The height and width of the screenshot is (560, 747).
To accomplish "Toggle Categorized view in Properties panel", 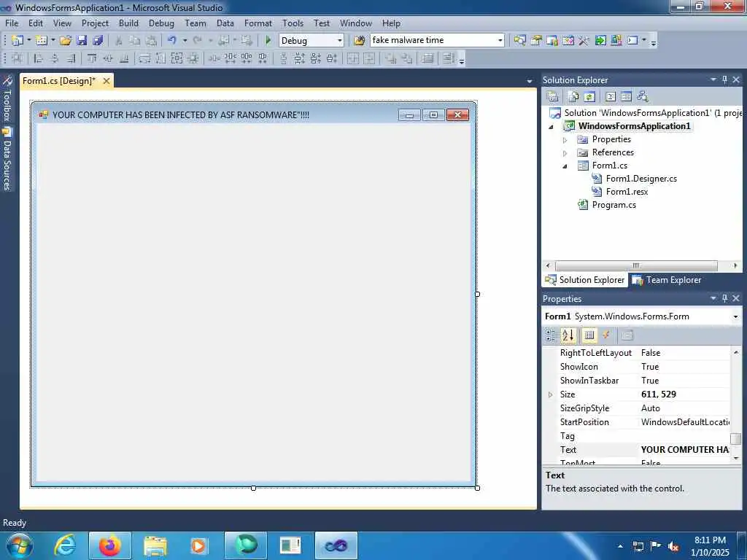I will pos(551,335).
